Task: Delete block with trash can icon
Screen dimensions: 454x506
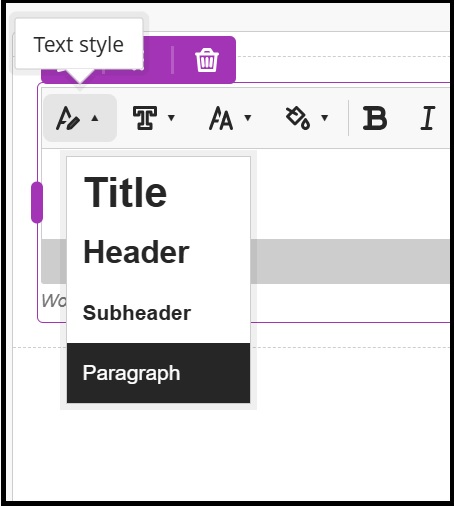Action: [207, 60]
